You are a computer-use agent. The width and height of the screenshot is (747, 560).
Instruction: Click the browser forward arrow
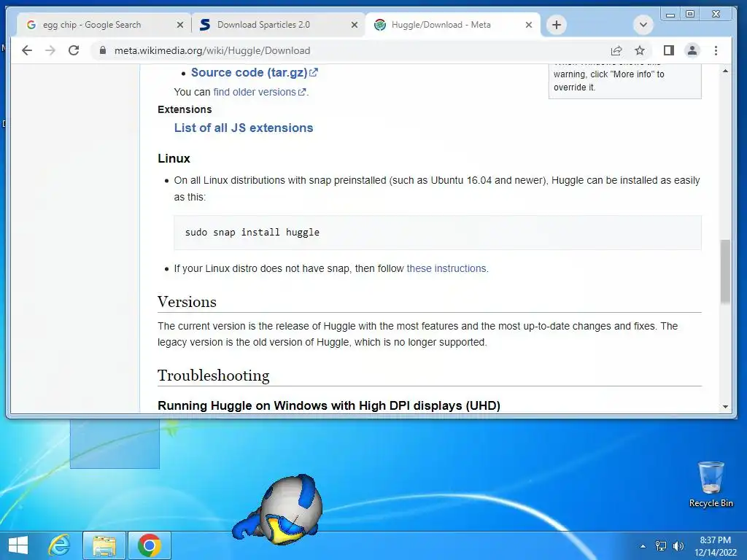(50, 50)
